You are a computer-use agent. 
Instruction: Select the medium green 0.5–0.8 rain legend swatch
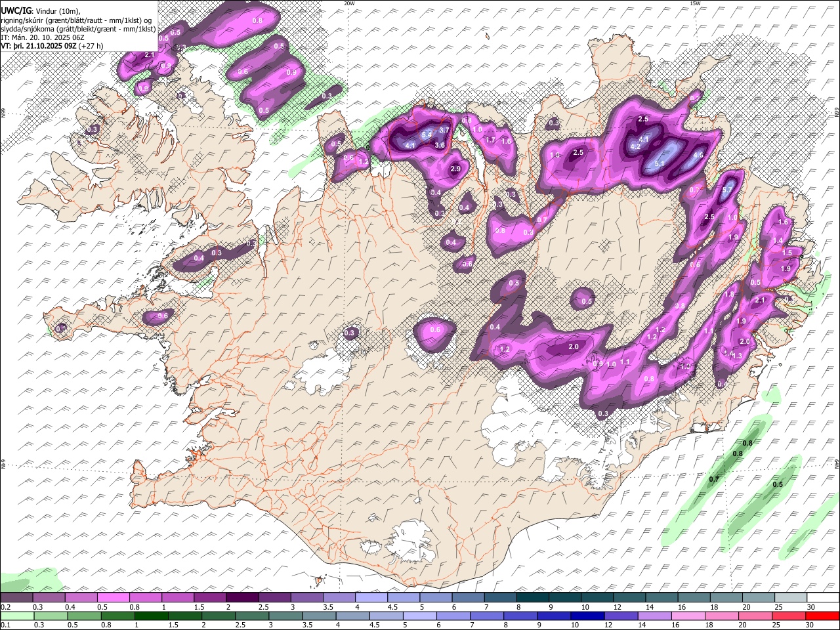85,616
